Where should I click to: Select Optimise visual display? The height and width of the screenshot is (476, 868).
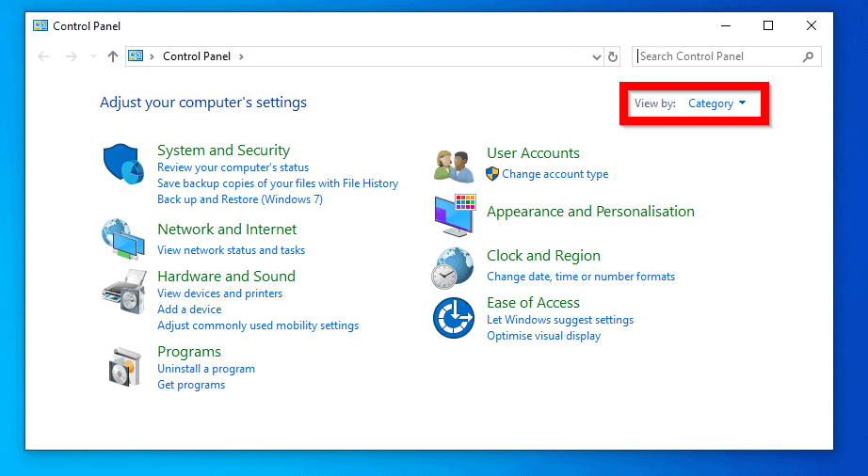coord(543,336)
